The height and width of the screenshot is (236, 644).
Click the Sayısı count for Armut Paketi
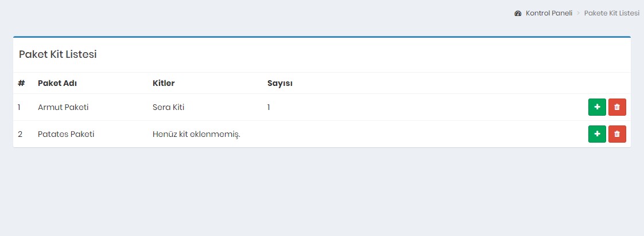click(x=269, y=107)
